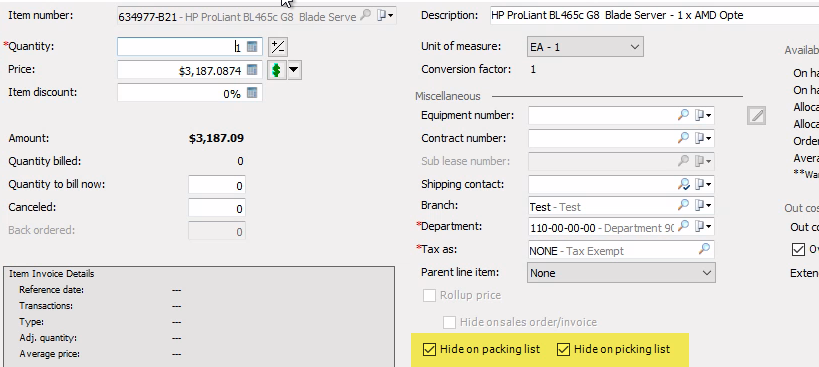Open Item number lookup magnifier
Screen dimensions: 819x367
(366, 16)
